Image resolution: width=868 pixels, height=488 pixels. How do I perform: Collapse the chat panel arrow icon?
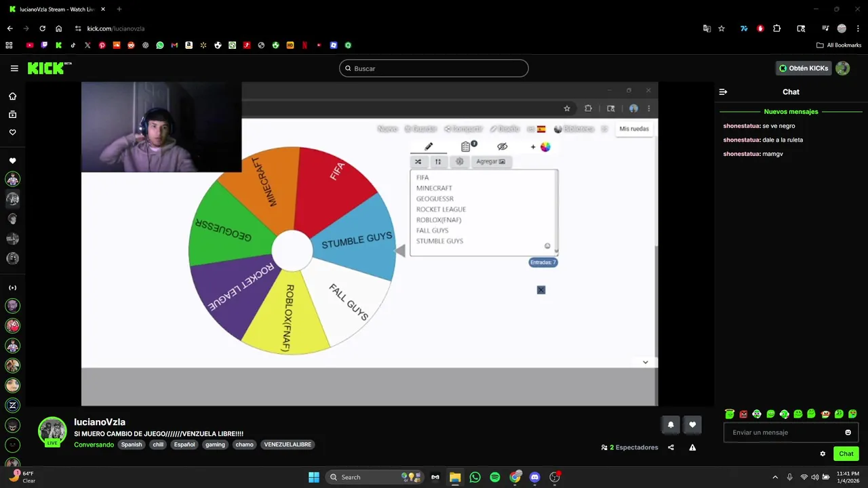723,91
